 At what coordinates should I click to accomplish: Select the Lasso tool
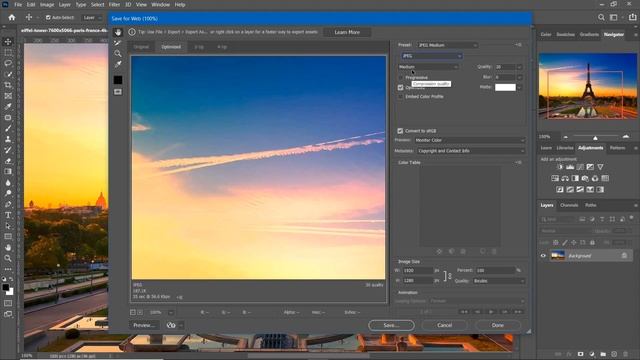[8, 63]
